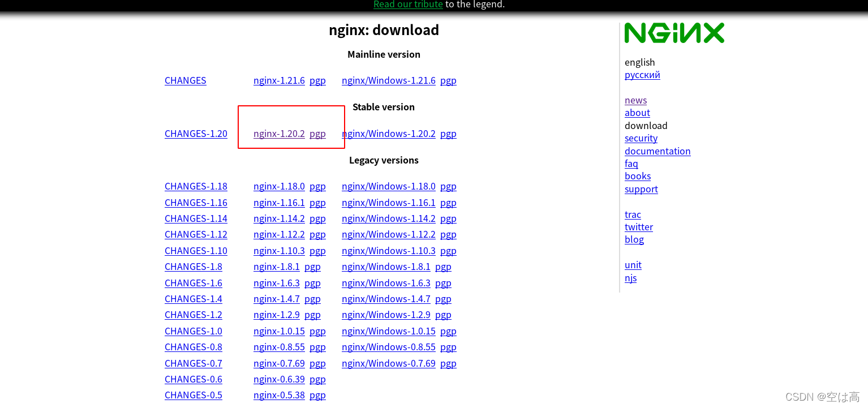Go to the support page
The image size is (868, 408).
pyautogui.click(x=641, y=189)
